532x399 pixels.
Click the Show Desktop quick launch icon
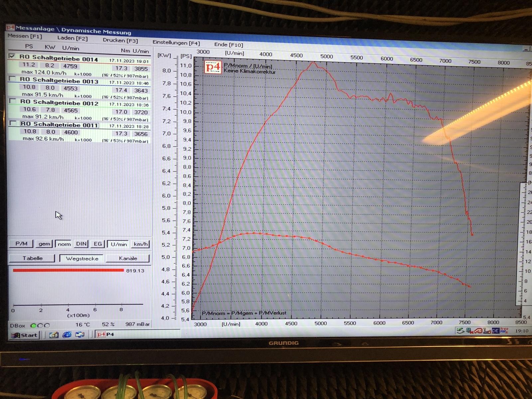pyautogui.click(x=54, y=335)
